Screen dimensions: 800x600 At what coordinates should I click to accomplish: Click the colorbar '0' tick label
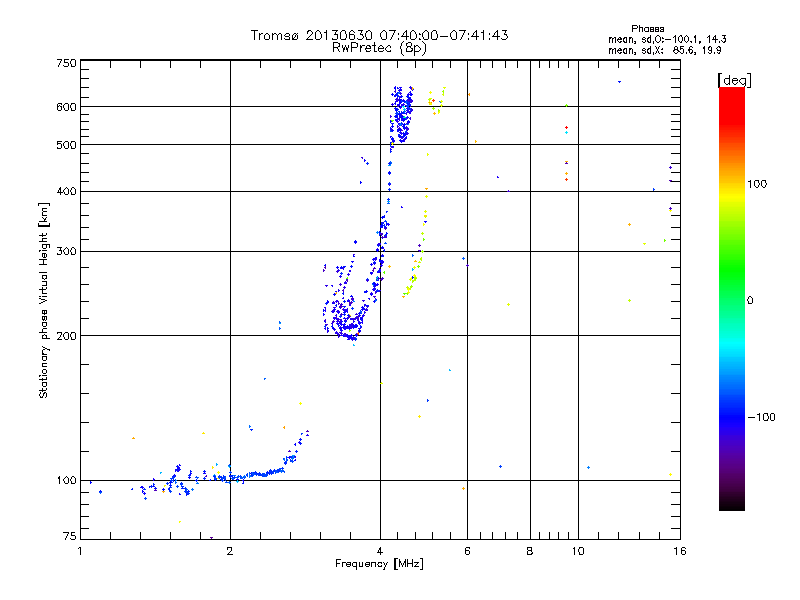click(749, 301)
